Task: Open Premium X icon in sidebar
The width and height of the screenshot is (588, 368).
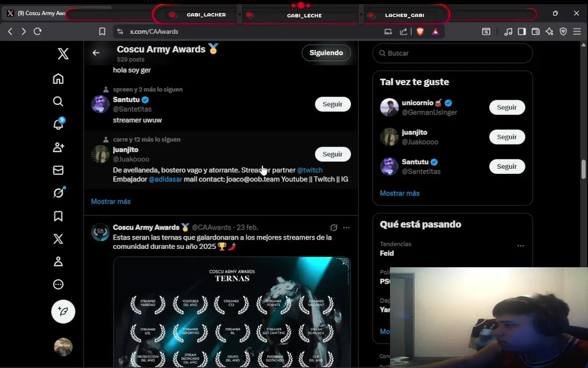Action: pos(58,239)
